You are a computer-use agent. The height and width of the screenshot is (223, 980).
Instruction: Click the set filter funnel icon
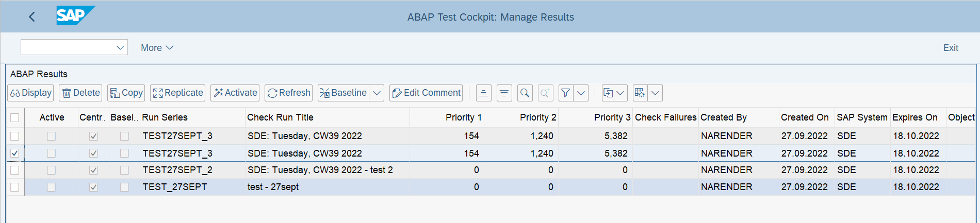[x=566, y=93]
